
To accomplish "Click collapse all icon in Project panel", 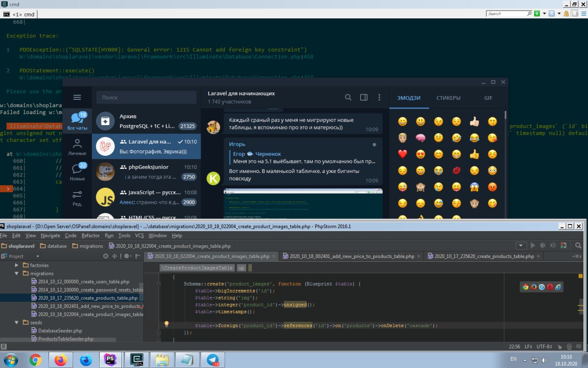I will point(115,256).
